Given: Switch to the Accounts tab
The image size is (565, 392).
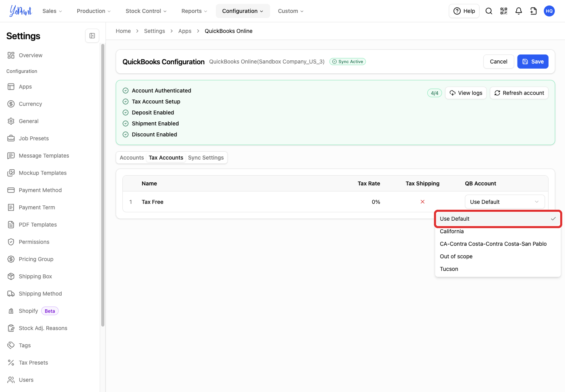Looking at the screenshot, I should click(132, 158).
